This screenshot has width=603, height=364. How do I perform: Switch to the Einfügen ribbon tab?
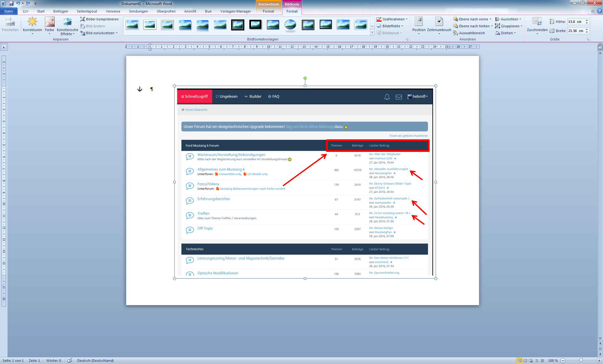61,11
